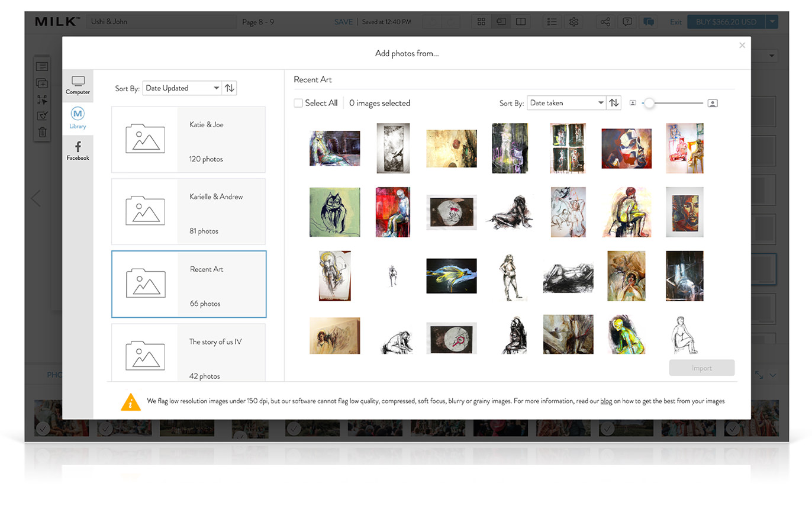Click the expand arrows icon at bottom right
This screenshot has height=509, width=812.
pyautogui.click(x=759, y=375)
